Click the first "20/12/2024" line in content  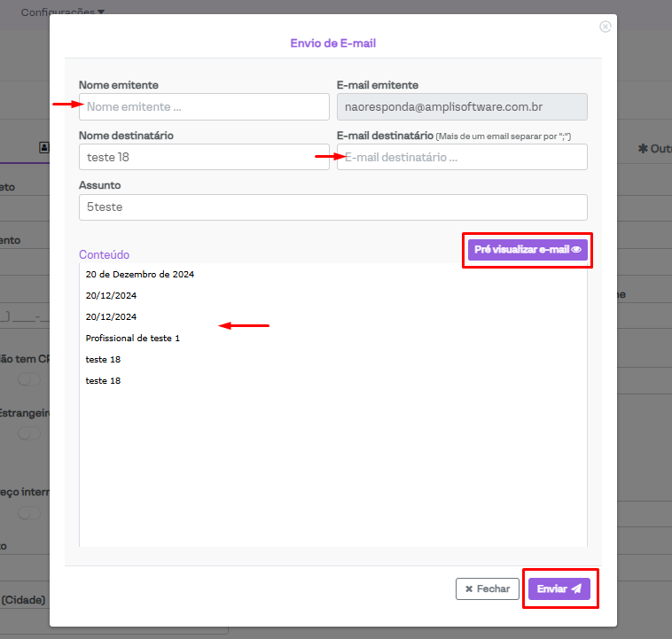pos(111,296)
